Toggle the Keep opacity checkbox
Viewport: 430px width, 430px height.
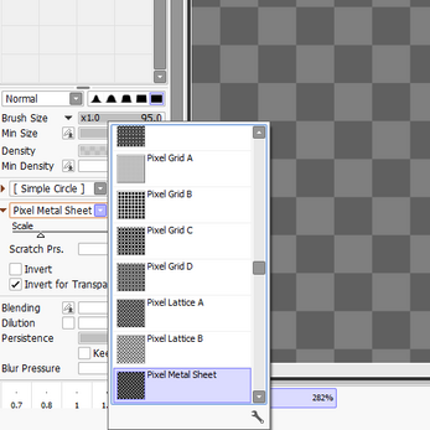click(x=84, y=353)
